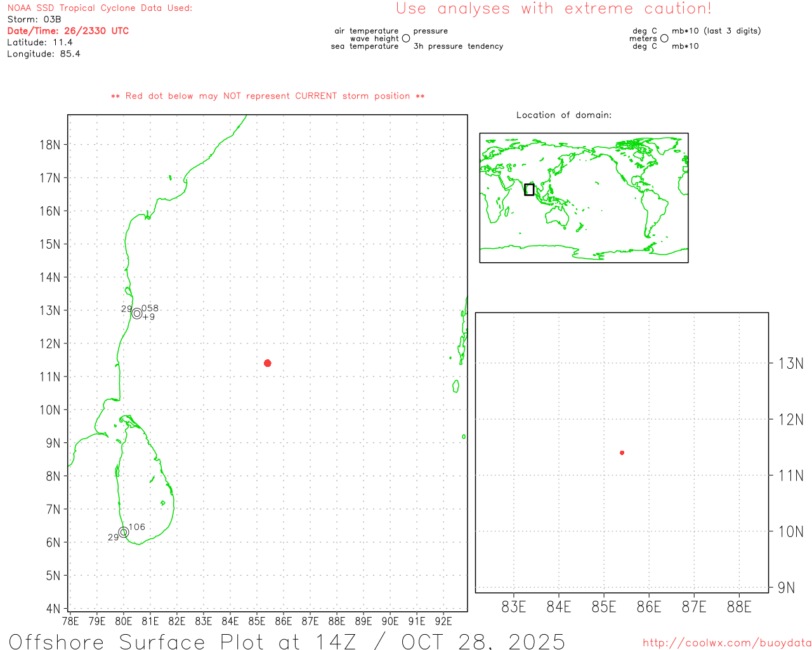This screenshot has width=812, height=650.
Task: Select the buoy station circle near 6N
Action: (x=124, y=532)
